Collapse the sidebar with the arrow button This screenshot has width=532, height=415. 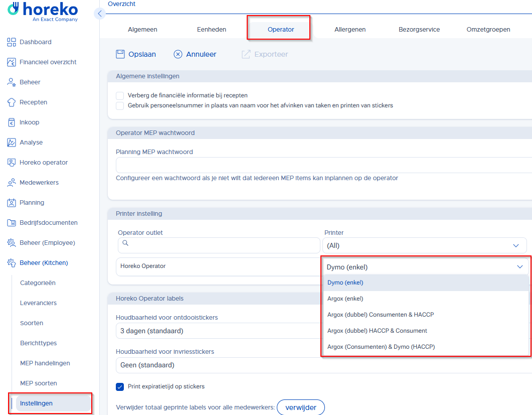pyautogui.click(x=99, y=14)
